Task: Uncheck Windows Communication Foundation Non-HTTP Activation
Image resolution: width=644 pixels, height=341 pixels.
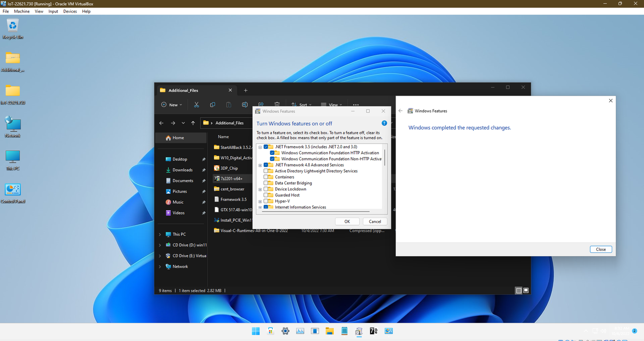Action: click(272, 159)
